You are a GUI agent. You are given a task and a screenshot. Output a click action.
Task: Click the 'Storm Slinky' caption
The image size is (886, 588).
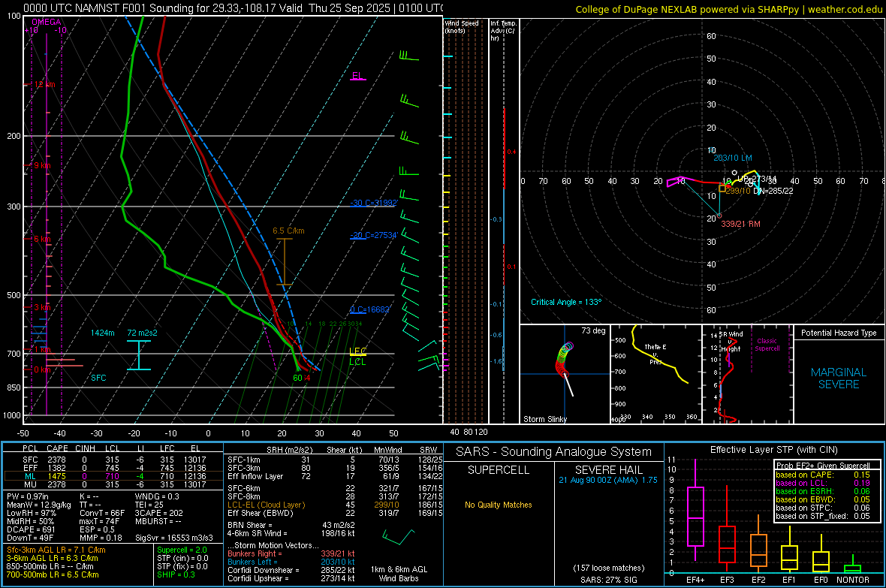pyautogui.click(x=544, y=419)
